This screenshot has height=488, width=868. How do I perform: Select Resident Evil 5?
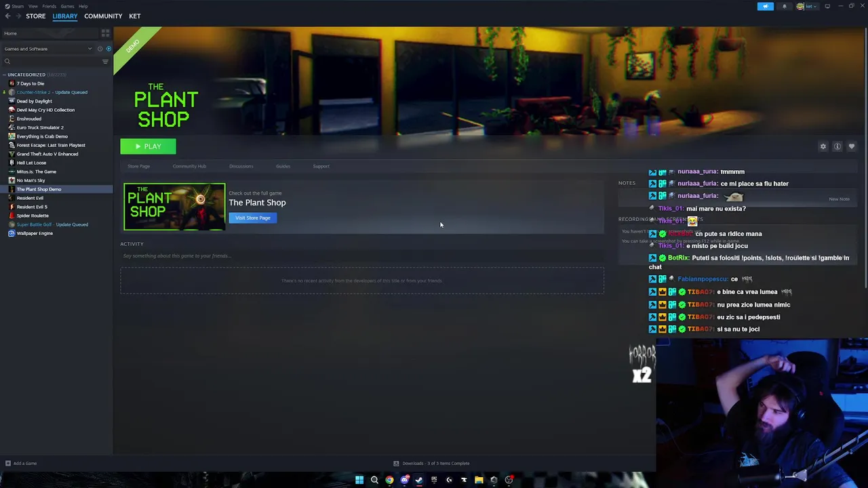click(32, 207)
